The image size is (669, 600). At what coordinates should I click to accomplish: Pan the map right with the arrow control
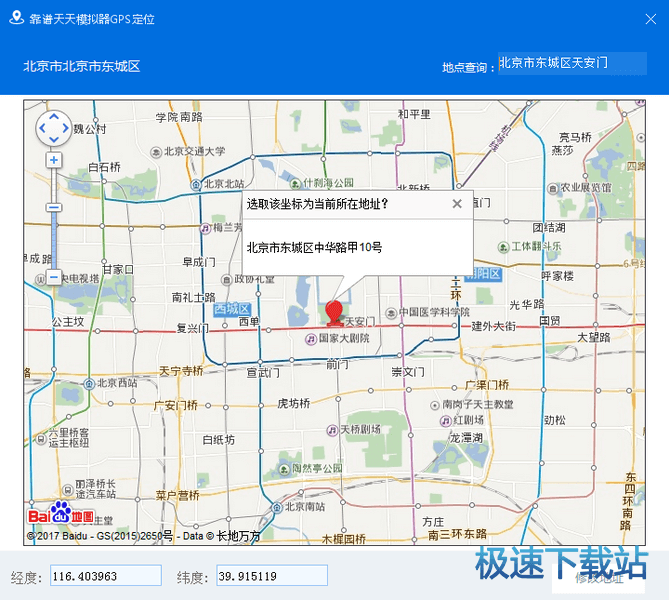click(x=65, y=128)
